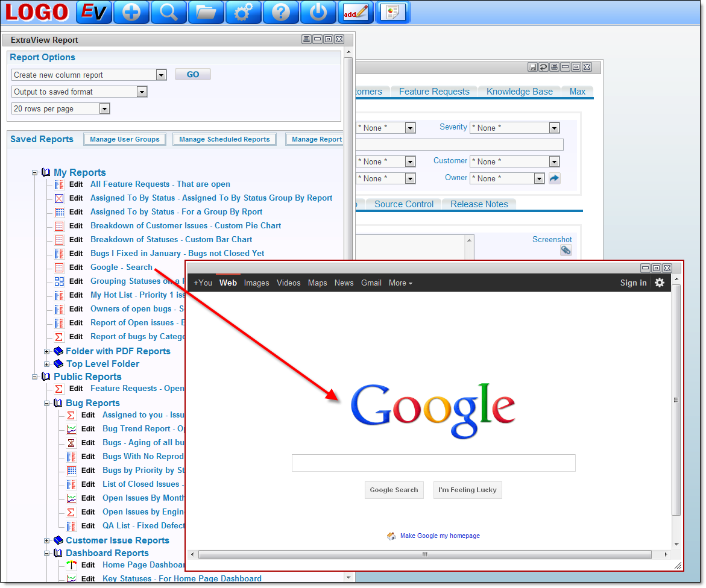Image resolution: width=706 pixels, height=588 pixels.
Task: Click chart icon of Bug Trend Report row
Action: 71,429
